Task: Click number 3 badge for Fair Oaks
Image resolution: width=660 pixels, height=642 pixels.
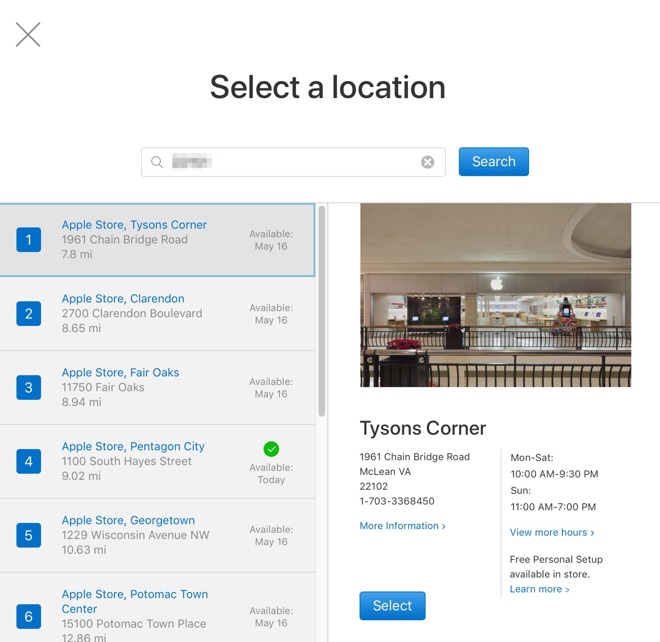Action: click(x=29, y=387)
